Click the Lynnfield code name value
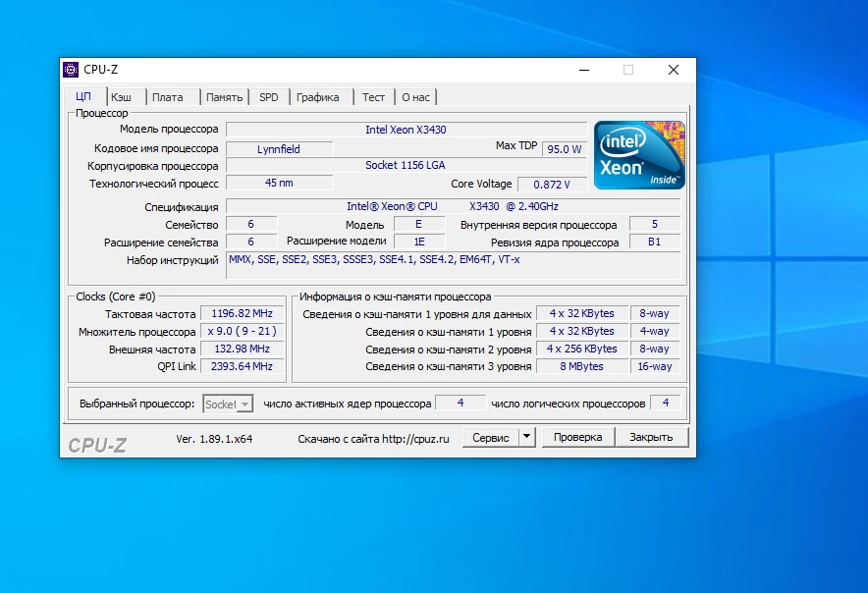This screenshot has height=593, width=868. pos(279,149)
